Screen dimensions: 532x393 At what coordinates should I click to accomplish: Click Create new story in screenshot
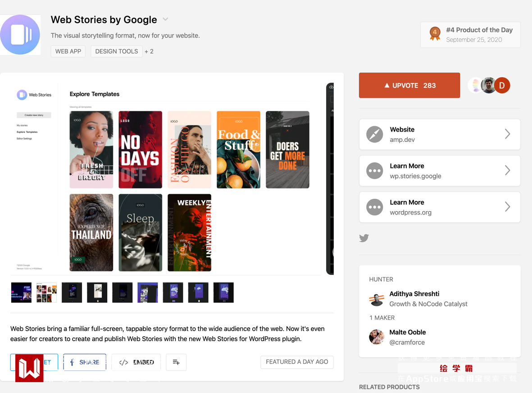click(34, 115)
